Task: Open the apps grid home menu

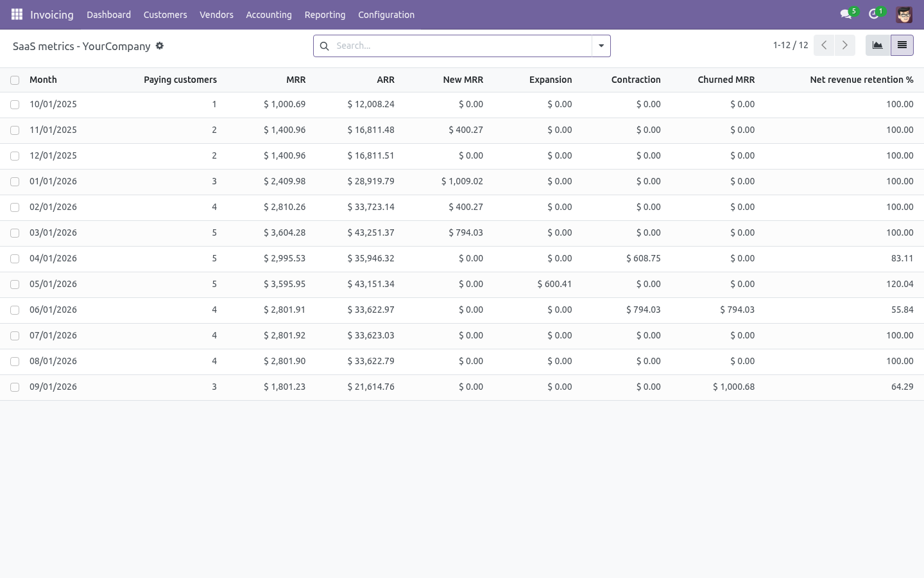Action: click(17, 14)
